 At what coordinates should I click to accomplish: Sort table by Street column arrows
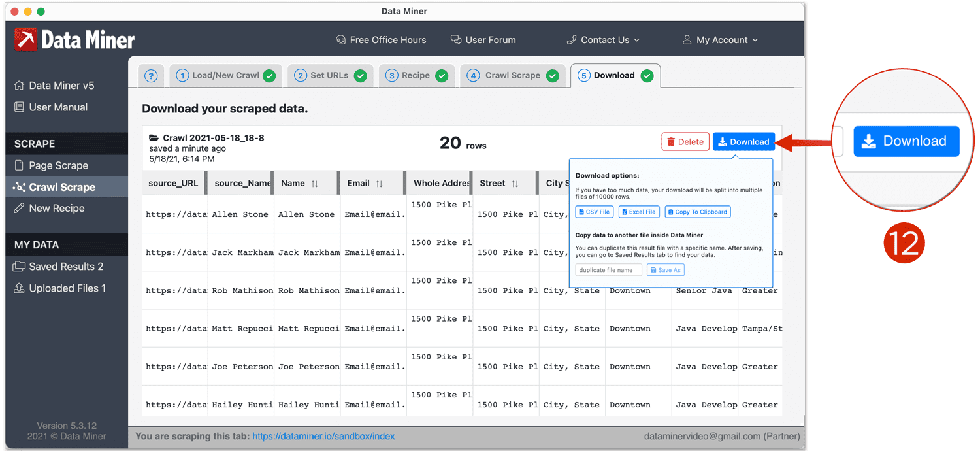click(x=515, y=184)
